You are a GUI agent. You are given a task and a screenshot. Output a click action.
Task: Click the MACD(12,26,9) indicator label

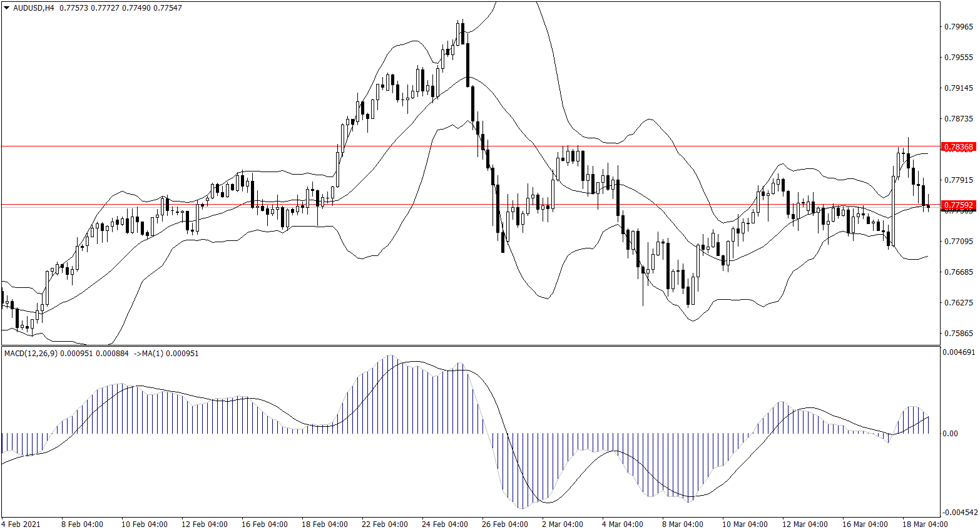click(31, 354)
